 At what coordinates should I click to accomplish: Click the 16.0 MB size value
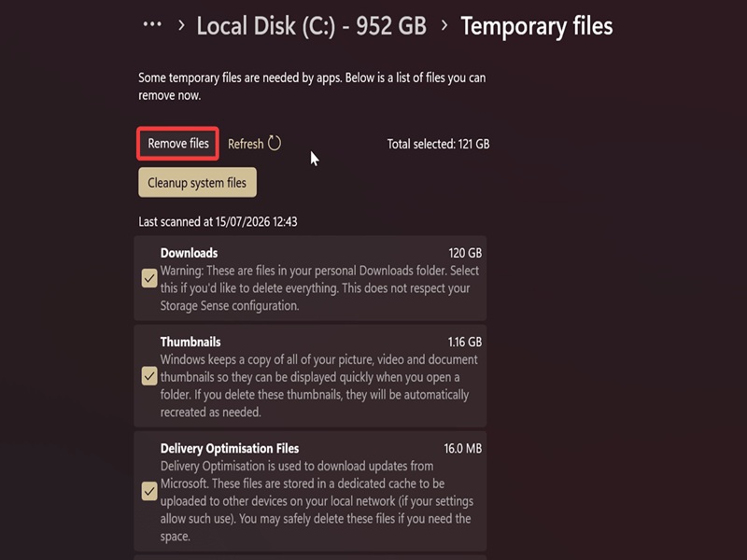(x=462, y=449)
